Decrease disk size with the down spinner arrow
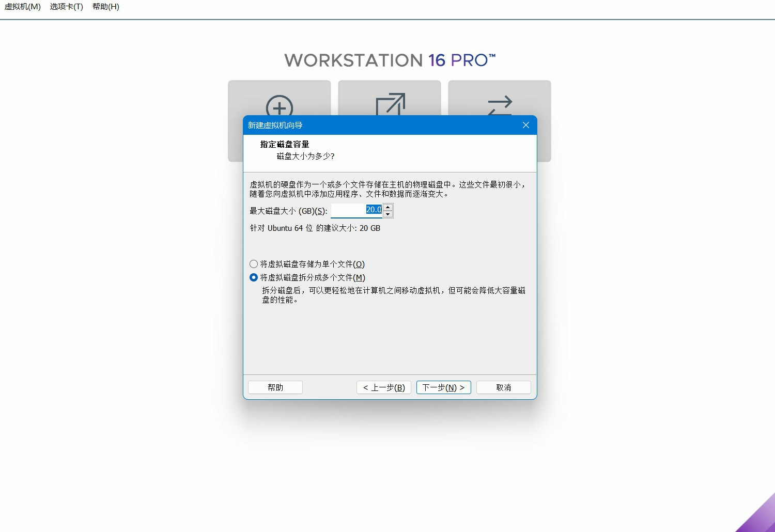 (388, 214)
